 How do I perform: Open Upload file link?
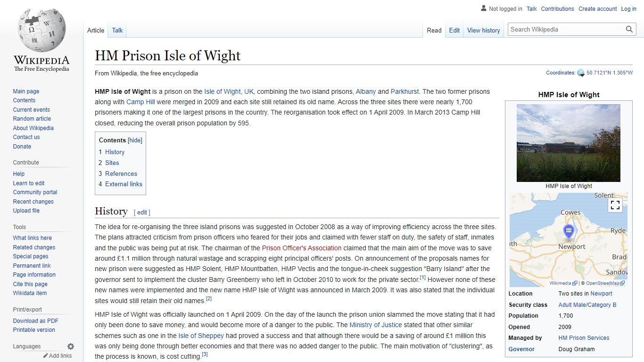click(26, 211)
